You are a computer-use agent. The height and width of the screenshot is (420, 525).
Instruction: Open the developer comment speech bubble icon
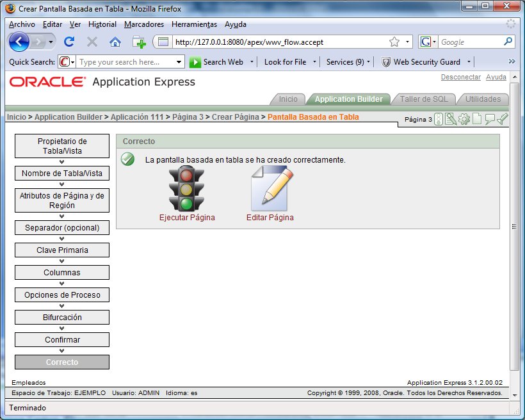click(490, 119)
